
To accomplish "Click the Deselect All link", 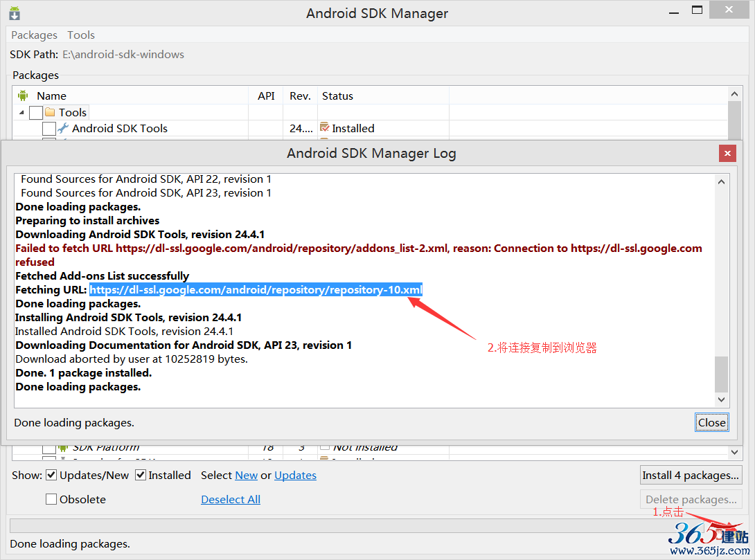I will point(231,499).
